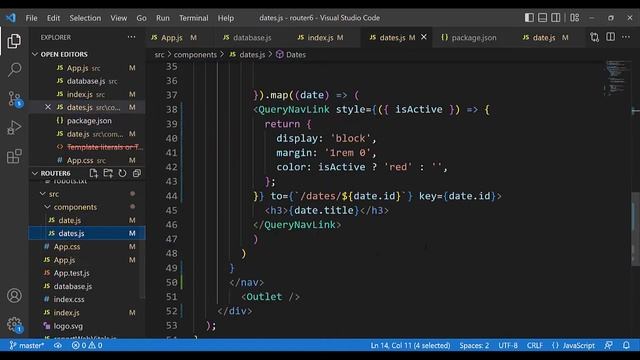640x360 pixels.
Task: Change CRLF end of line sequence
Action: click(535, 345)
